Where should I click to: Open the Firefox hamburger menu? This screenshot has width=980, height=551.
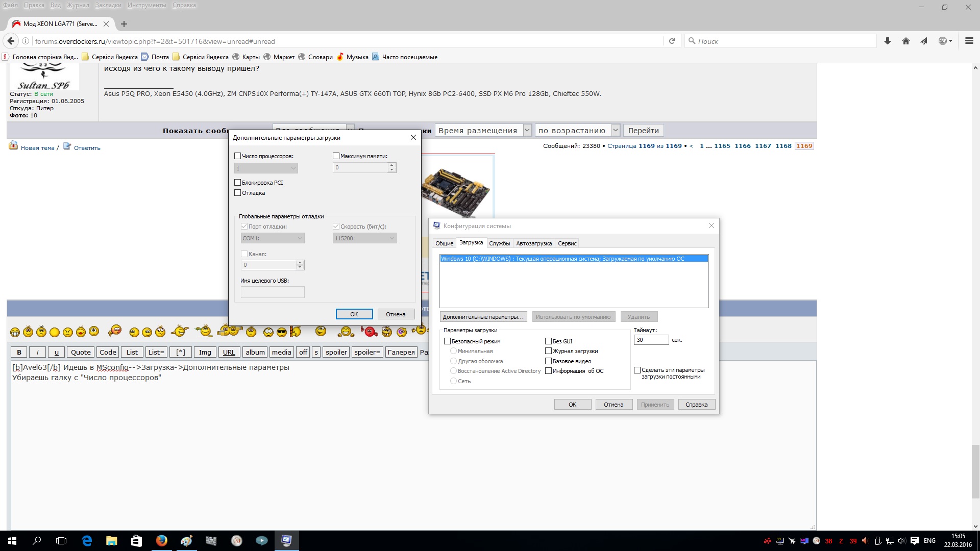[969, 41]
